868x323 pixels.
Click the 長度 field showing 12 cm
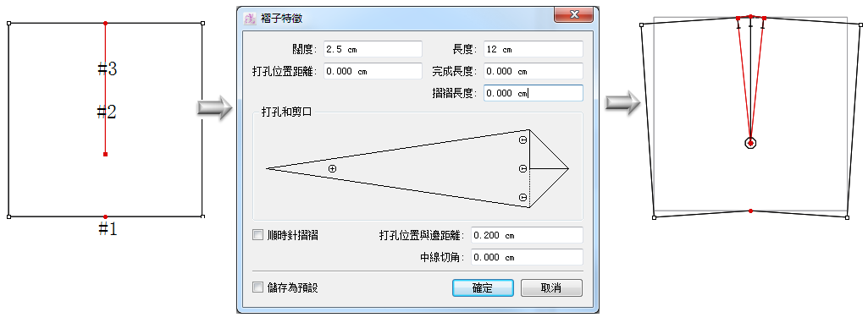pos(534,49)
